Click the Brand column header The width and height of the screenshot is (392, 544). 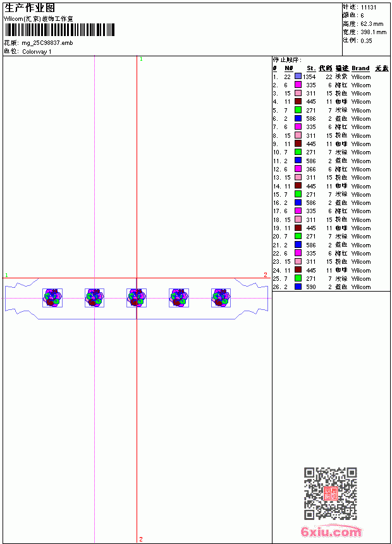tap(360, 68)
